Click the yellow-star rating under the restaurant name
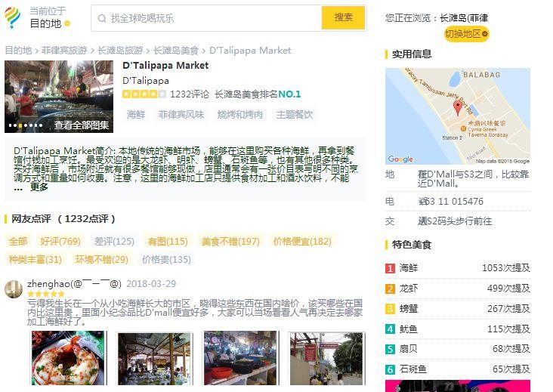Viewport: 553px width, 392px height. click(x=144, y=94)
